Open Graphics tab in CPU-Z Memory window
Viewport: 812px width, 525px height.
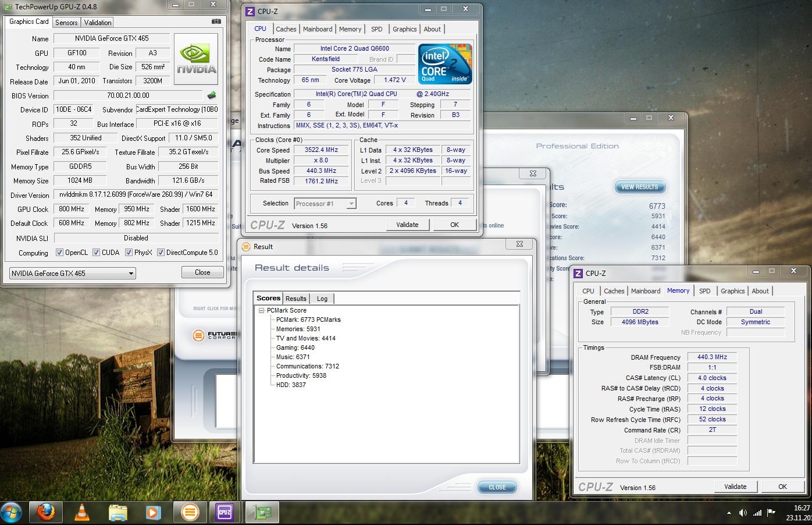pos(732,291)
